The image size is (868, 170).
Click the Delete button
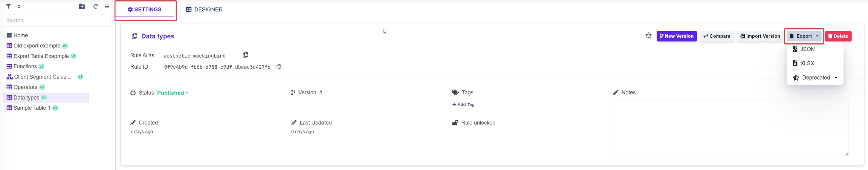[x=838, y=36]
